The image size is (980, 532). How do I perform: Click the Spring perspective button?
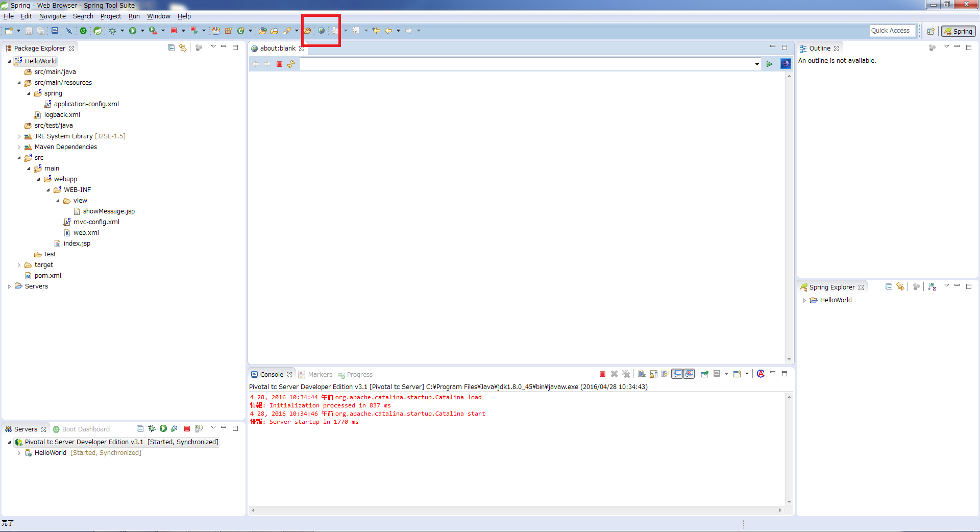(x=958, y=31)
